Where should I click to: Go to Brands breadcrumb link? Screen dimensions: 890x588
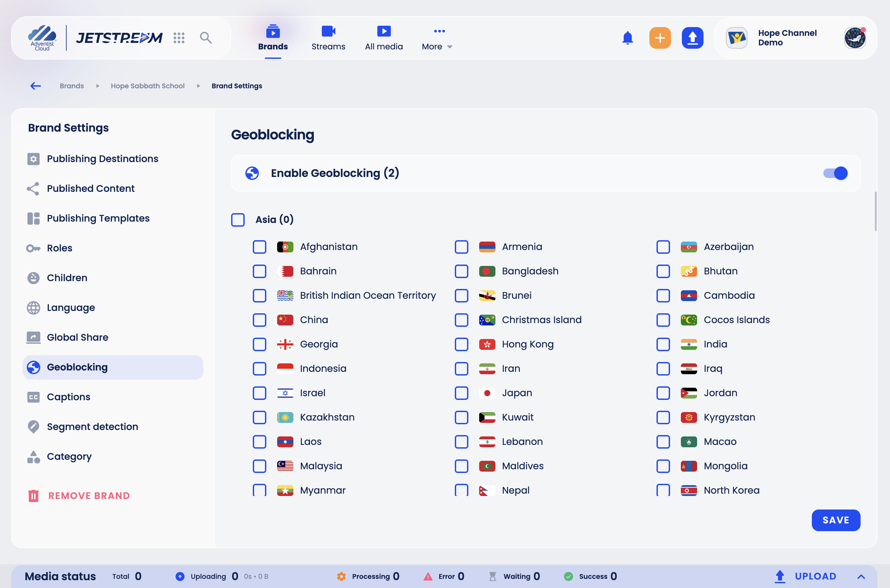pyautogui.click(x=72, y=86)
